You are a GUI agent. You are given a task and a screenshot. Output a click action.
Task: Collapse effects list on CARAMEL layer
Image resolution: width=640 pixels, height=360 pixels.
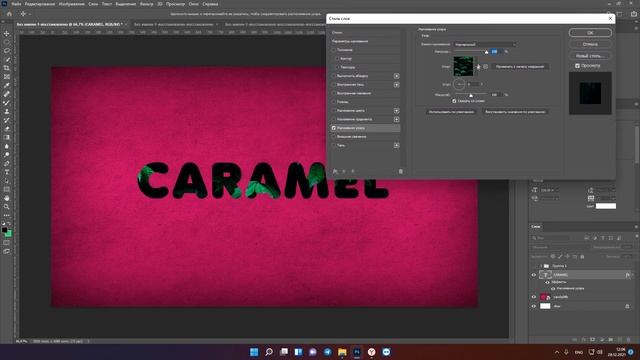click(633, 275)
